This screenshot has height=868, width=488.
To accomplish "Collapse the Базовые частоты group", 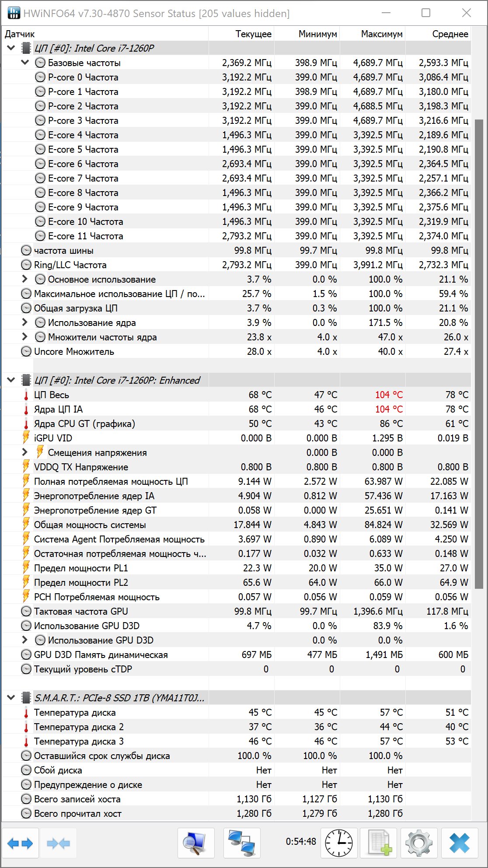I will coord(25,62).
